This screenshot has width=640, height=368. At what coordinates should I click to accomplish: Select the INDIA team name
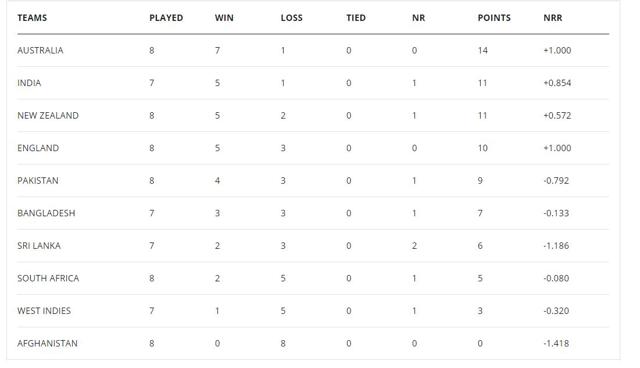29,83
